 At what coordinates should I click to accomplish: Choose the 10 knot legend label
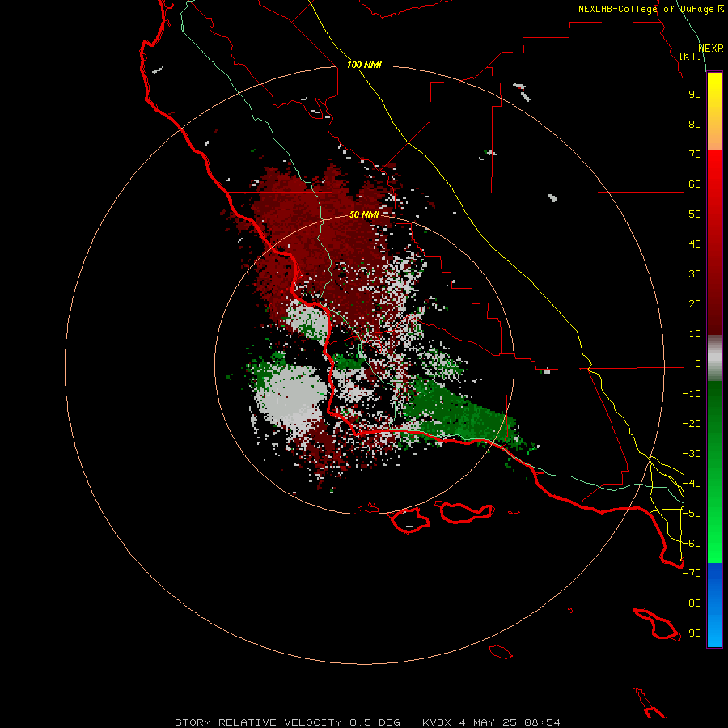[695, 334]
